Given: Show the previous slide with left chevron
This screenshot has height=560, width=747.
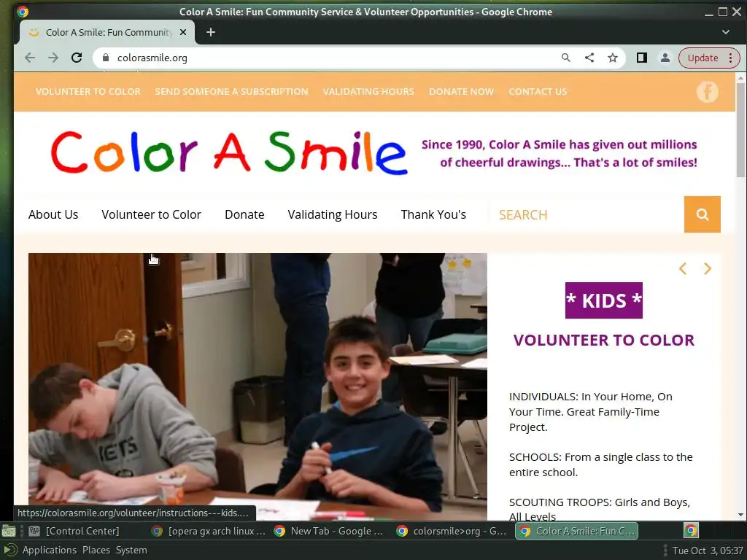Looking at the screenshot, I should 683,268.
